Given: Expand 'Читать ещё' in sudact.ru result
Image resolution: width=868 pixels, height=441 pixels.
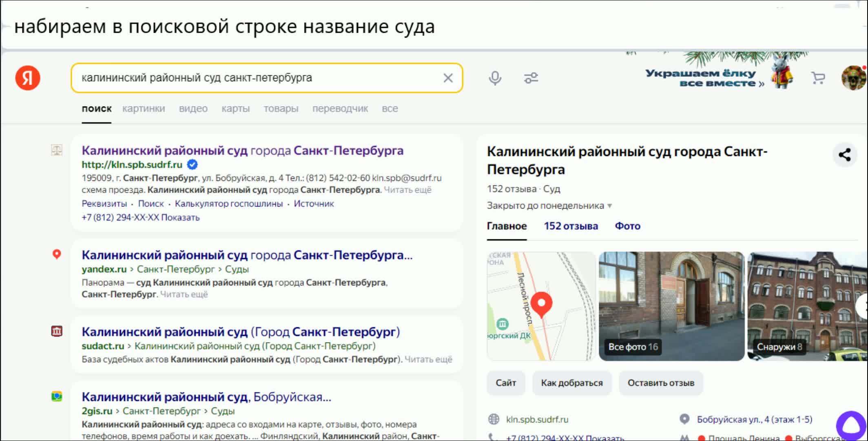Looking at the screenshot, I should tap(428, 359).
